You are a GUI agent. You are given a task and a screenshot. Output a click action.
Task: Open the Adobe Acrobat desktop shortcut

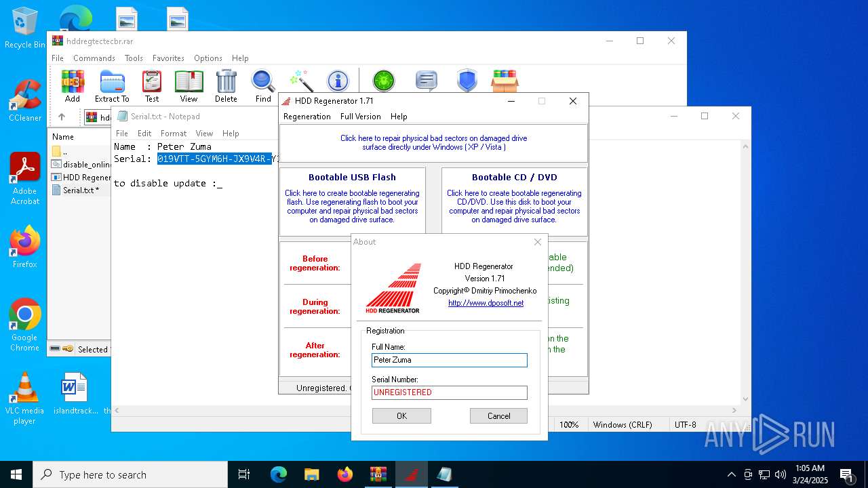[x=25, y=179]
